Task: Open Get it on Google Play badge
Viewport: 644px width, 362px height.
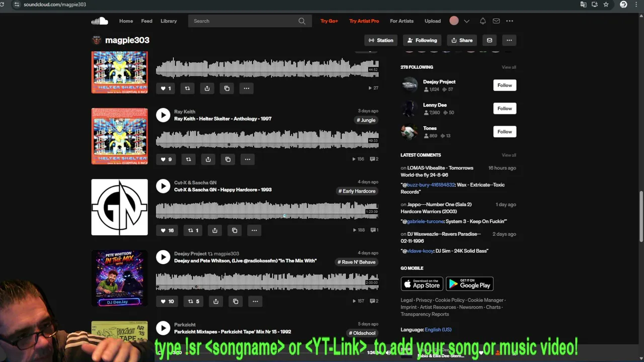Action: click(469, 284)
